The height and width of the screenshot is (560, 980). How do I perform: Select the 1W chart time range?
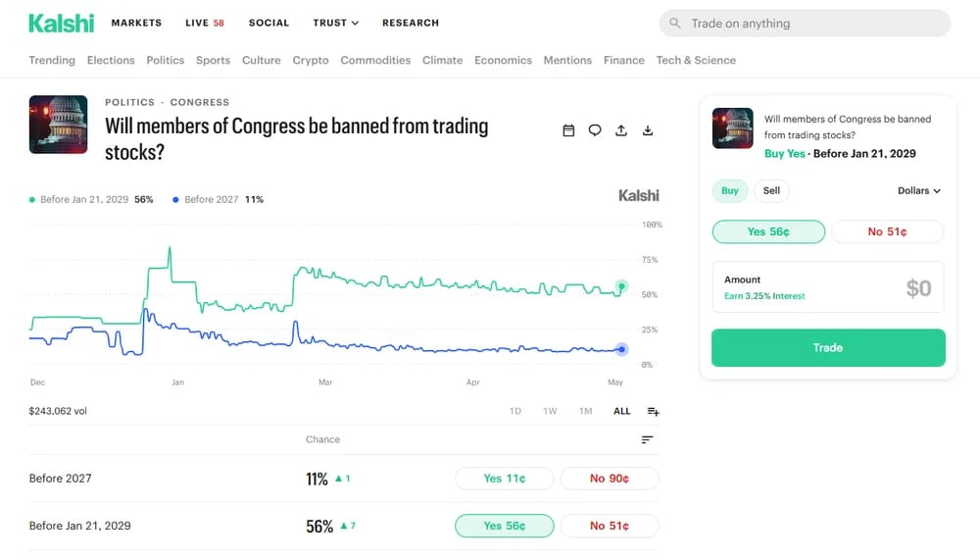[550, 411]
